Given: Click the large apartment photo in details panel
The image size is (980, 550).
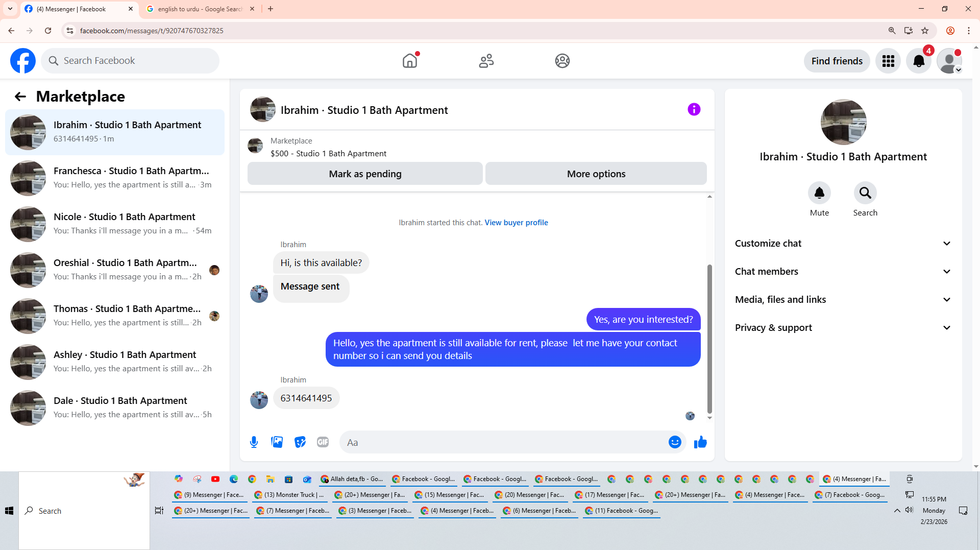Looking at the screenshot, I should click(x=843, y=122).
